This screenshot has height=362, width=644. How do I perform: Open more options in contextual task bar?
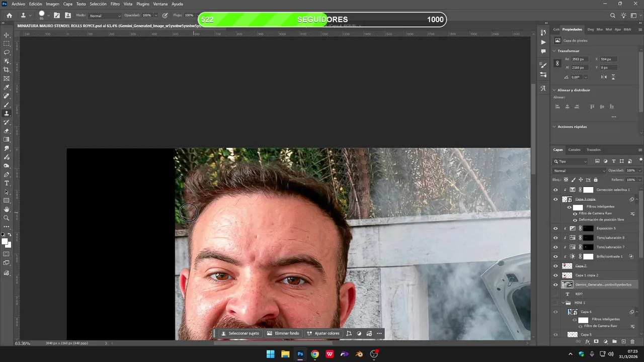pyautogui.click(x=379, y=333)
